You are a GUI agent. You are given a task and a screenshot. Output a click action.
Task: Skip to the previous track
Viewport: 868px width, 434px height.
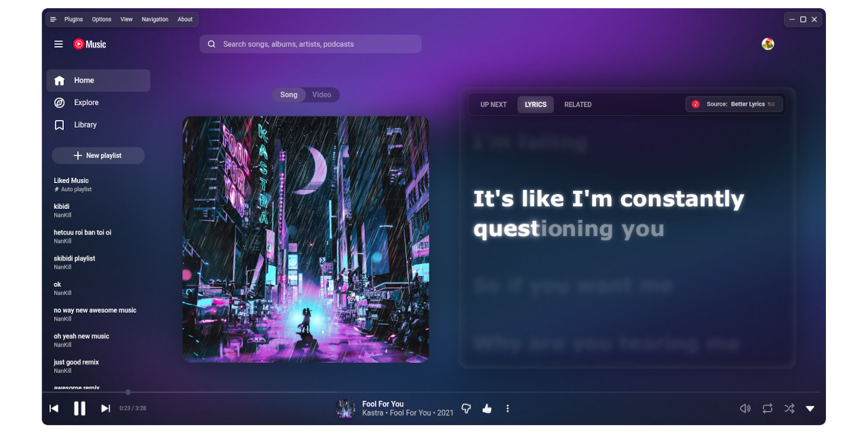coord(54,408)
